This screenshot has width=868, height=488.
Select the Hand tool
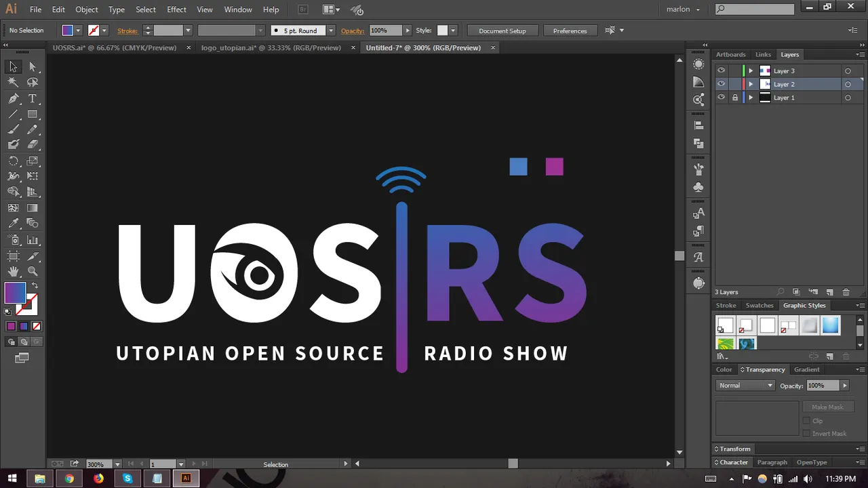click(13, 272)
